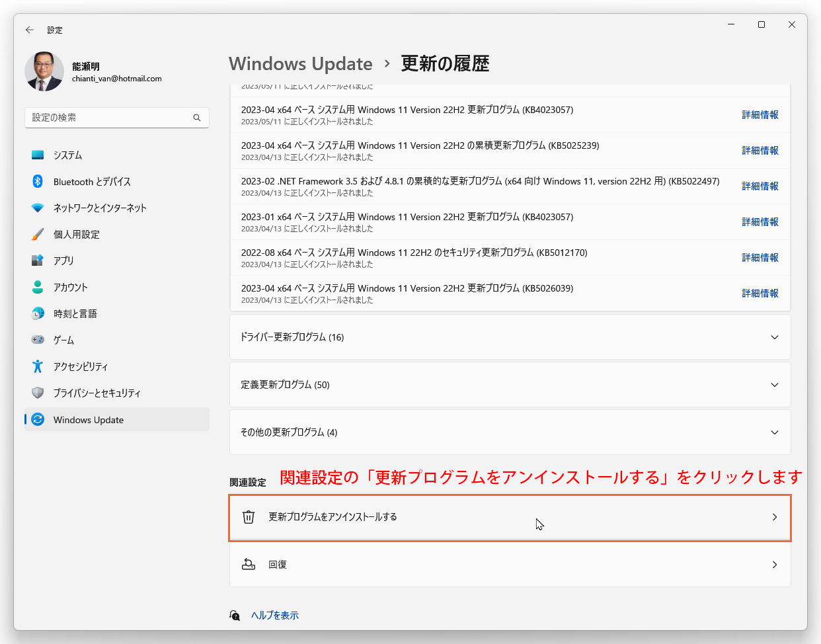Viewport: 821px width, 644px height.
Task: Navigate to プライバシーとセキュリティ page
Action: [x=117, y=393]
